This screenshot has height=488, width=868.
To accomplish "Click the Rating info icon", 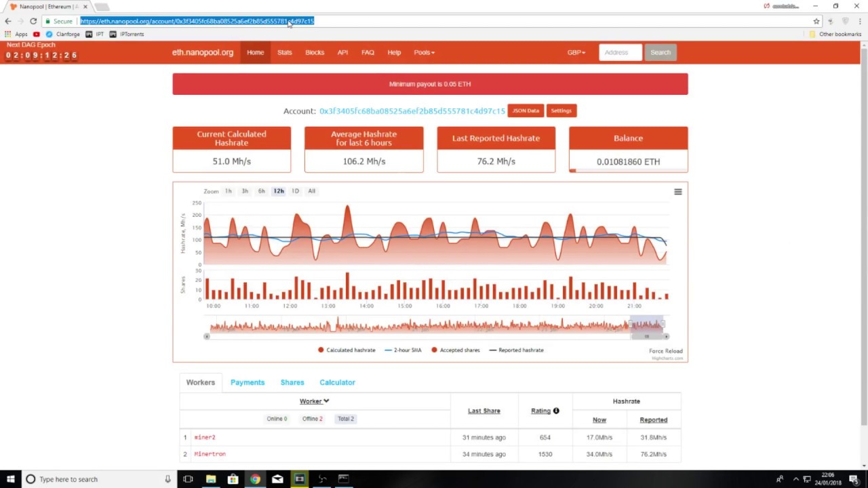I will point(556,411).
